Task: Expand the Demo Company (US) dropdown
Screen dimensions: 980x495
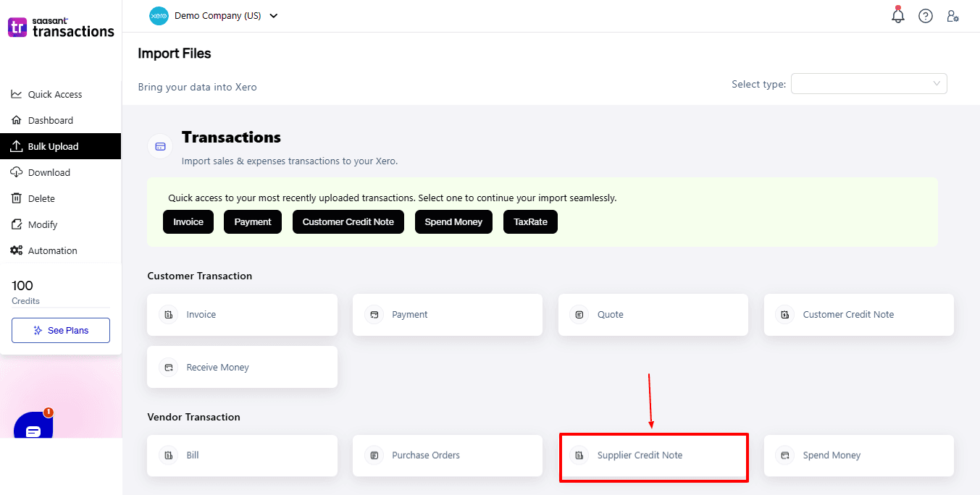Action: pyautogui.click(x=273, y=16)
